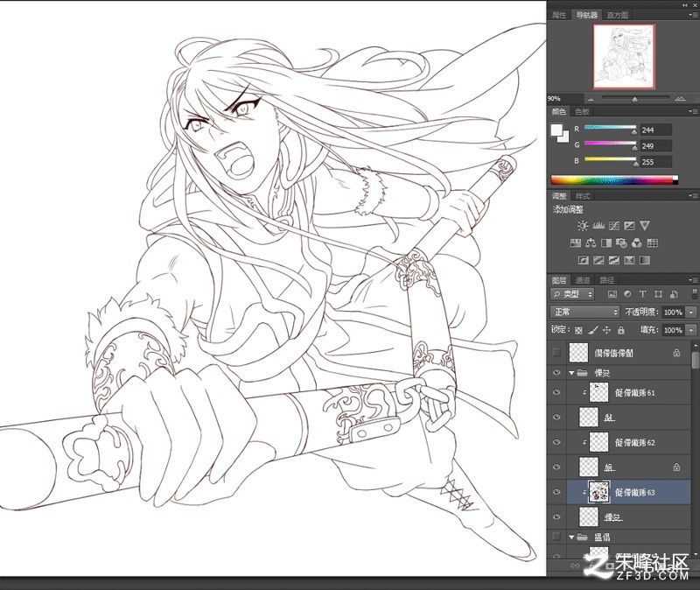The width and height of the screenshot is (700, 590).
Task: Switch to the 直方图 Histogram tab
Action: (618, 15)
